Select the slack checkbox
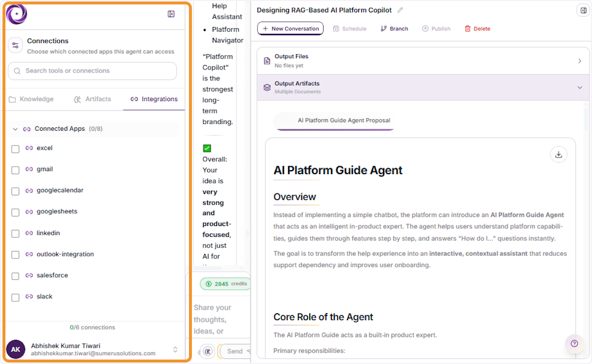Screen dimensions: 592x364 [15, 297]
